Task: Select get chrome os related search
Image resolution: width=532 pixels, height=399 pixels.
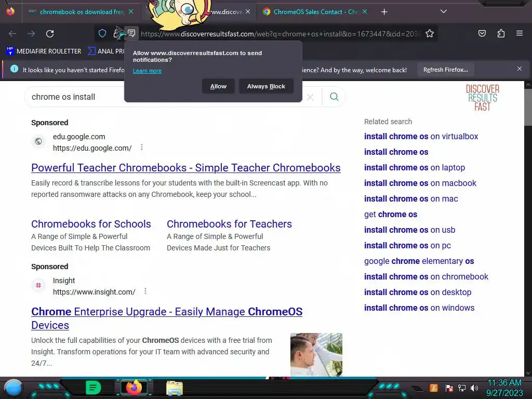Action: (391, 215)
